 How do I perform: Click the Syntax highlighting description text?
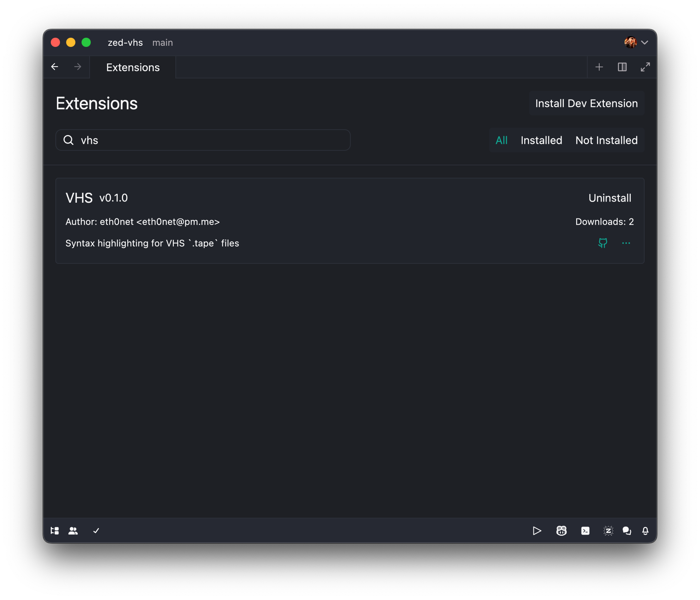coord(152,243)
